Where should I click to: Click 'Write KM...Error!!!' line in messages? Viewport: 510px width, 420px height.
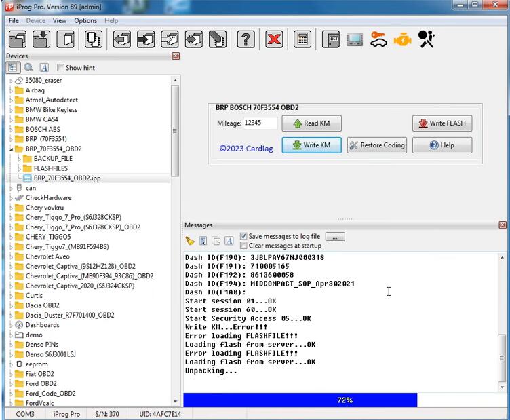point(226,327)
